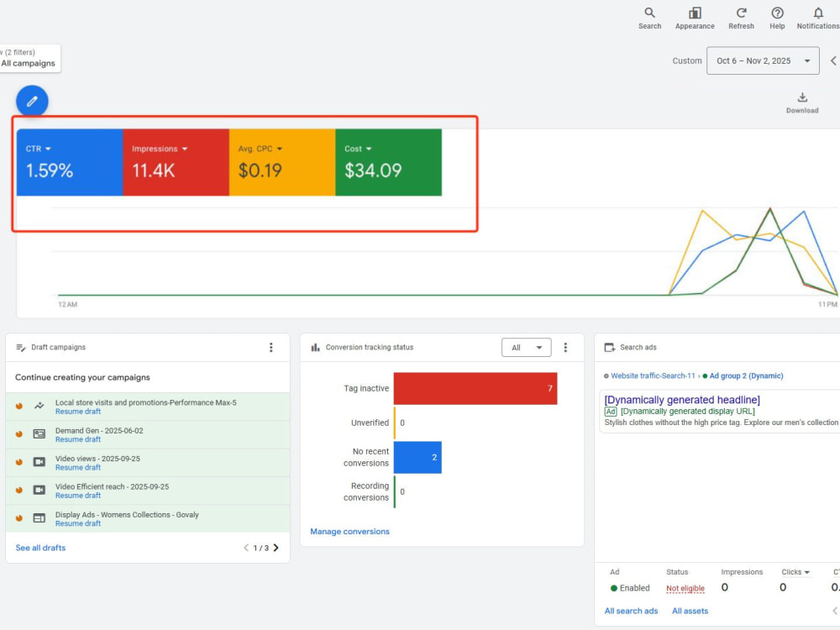Click the Status column header in Search ads

pos(677,572)
